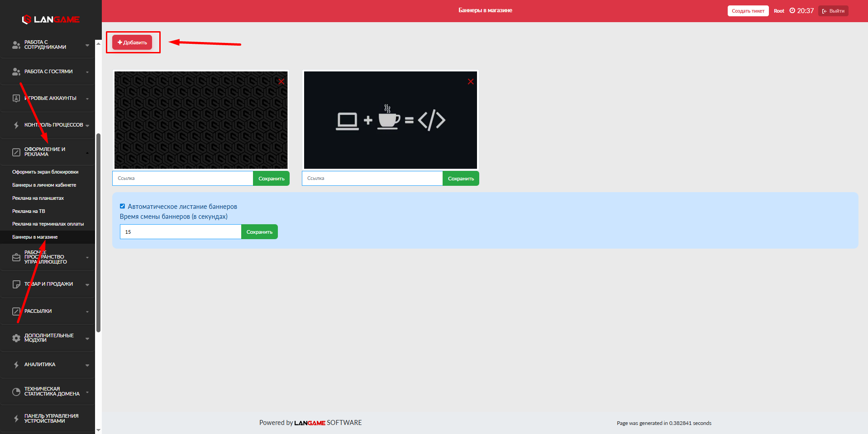Click the laptop plus coffee banner thumbnail
Viewport: 868px width, 434px height.
click(391, 120)
